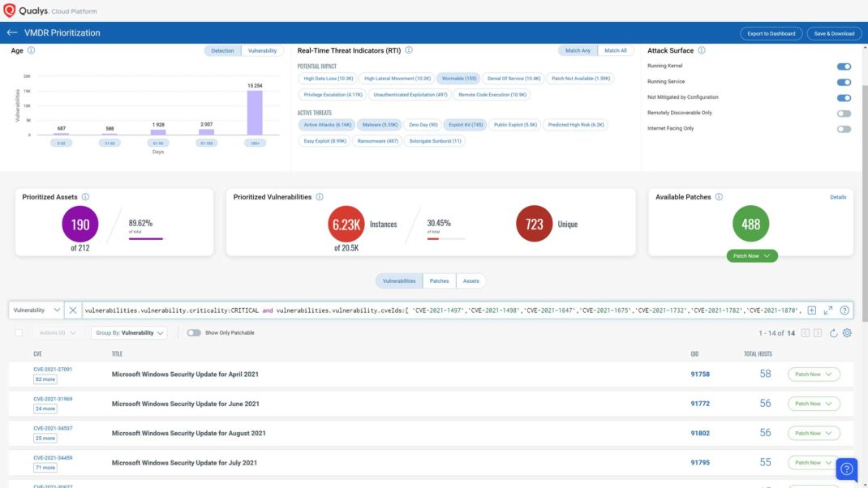Viewport: 868px width, 488px height.
Task: Toggle Not Mitigated by Configuration switch
Action: 844,98
